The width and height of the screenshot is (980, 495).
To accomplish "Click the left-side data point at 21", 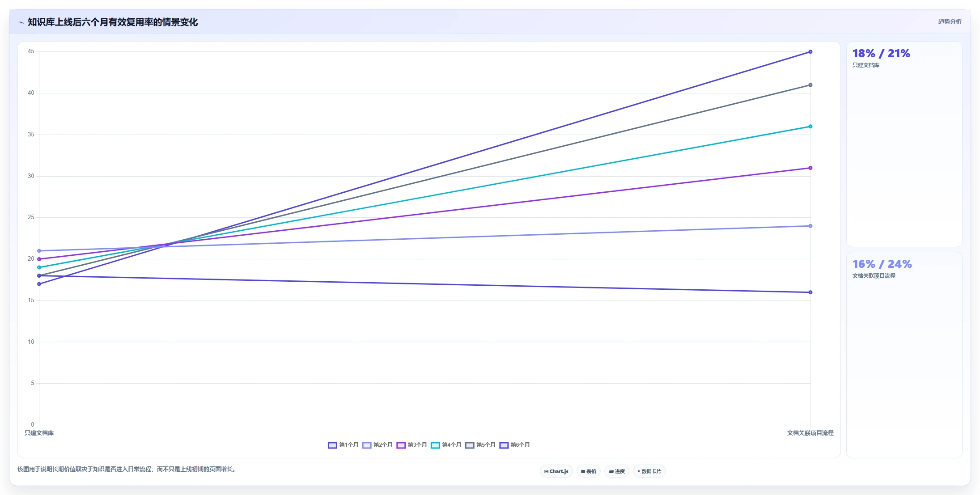I will coord(39,251).
